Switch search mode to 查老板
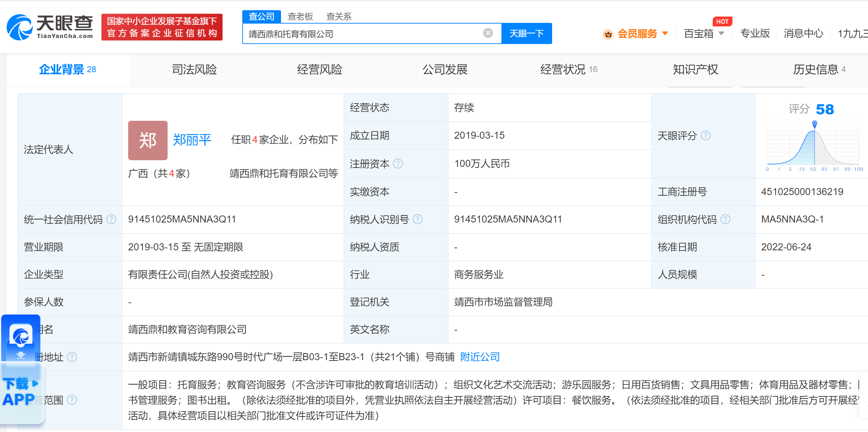 click(300, 16)
